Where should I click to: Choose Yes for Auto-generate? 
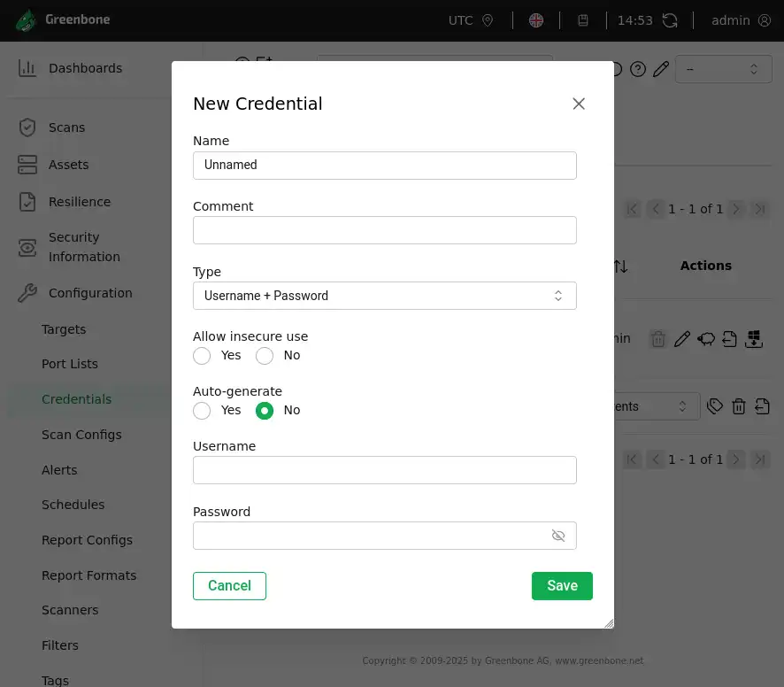[203, 411]
